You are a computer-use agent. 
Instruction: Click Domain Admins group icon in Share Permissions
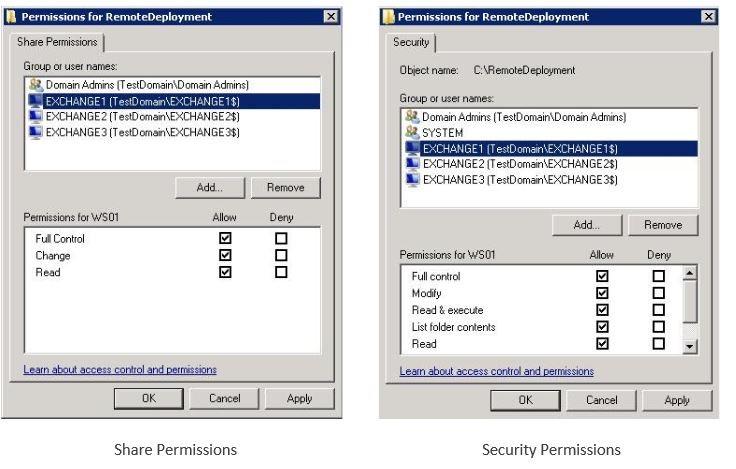tap(36, 86)
